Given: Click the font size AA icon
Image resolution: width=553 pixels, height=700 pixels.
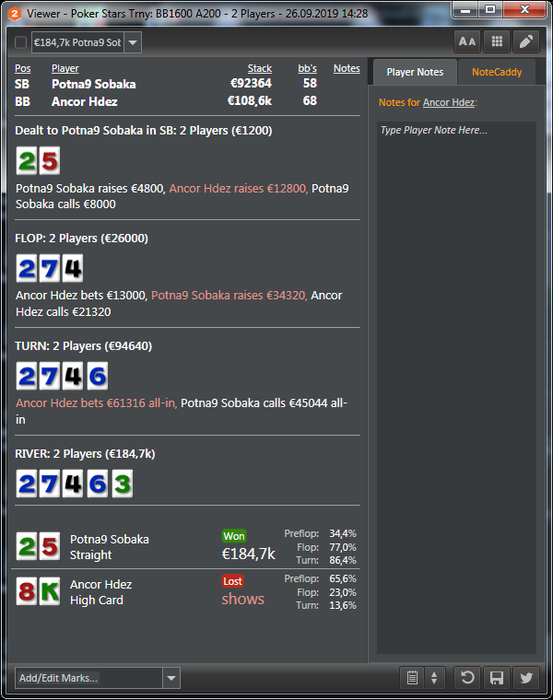Looking at the screenshot, I should (x=467, y=42).
